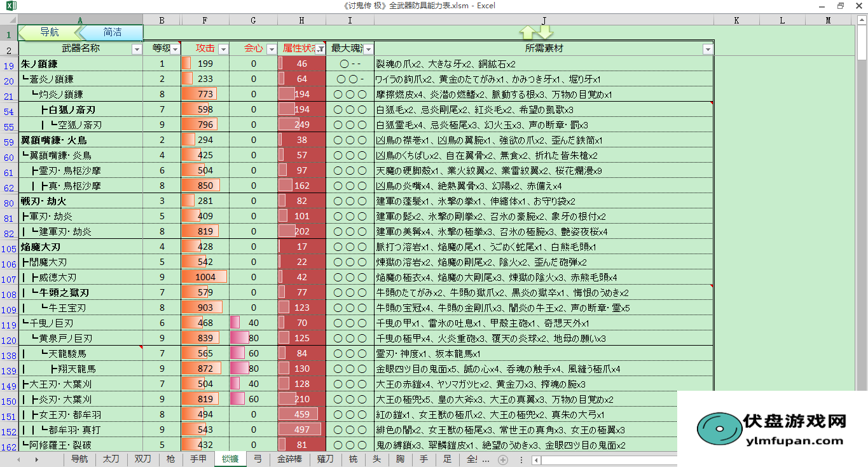Select the active 锁镰 sheet tab
868x467 pixels.
[230, 459]
